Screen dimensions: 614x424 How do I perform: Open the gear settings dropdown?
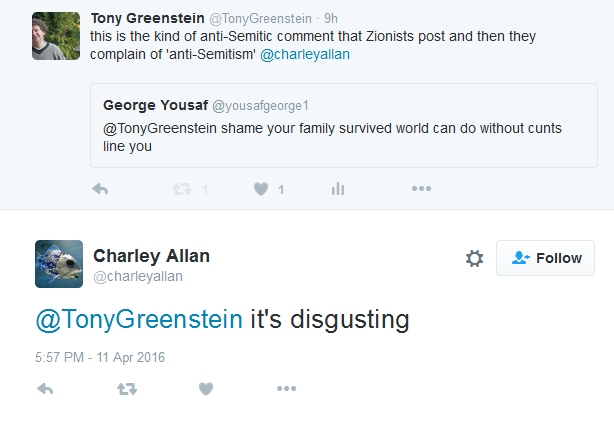[474, 258]
